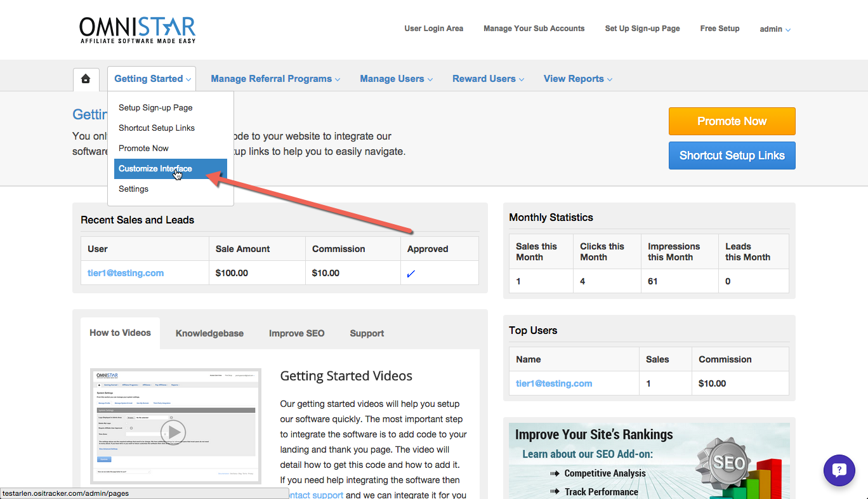
Task: Click the Impressions this Month value 61
Action: 653,281
